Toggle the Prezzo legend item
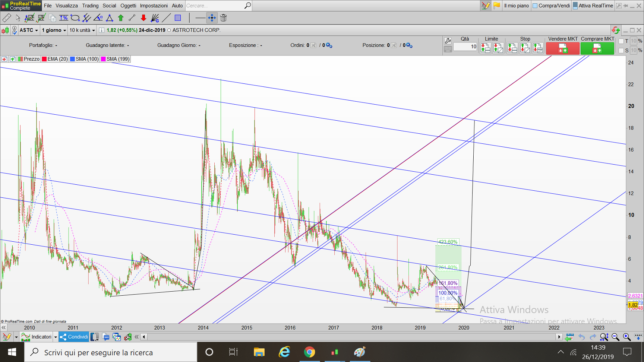Viewport: 644px width, 362px height. [x=29, y=59]
